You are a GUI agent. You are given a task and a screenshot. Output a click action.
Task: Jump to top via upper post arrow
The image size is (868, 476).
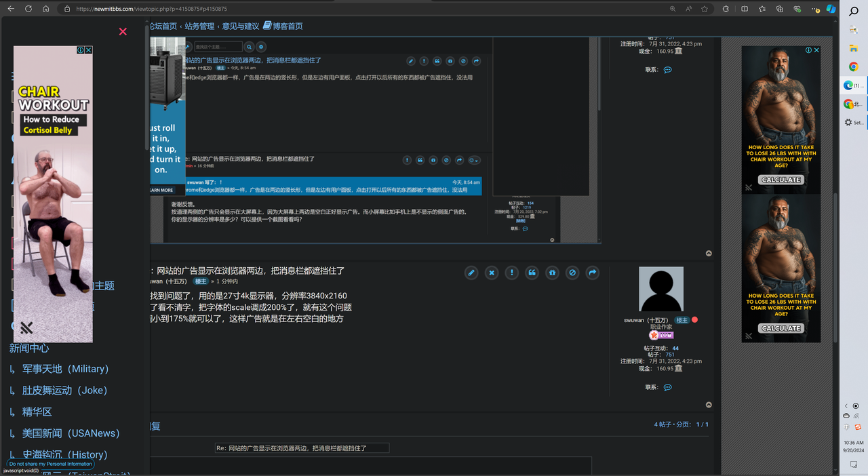coord(709,254)
